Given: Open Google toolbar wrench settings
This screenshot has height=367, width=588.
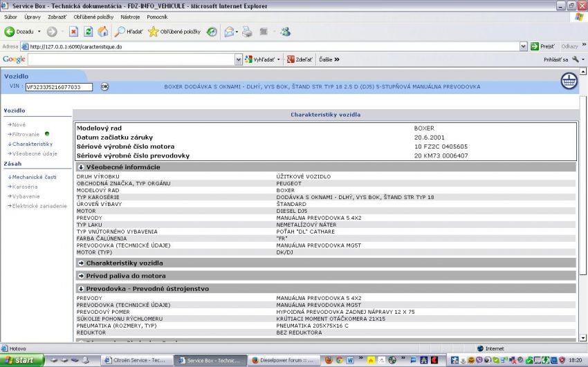Looking at the screenshot, I should point(576,59).
